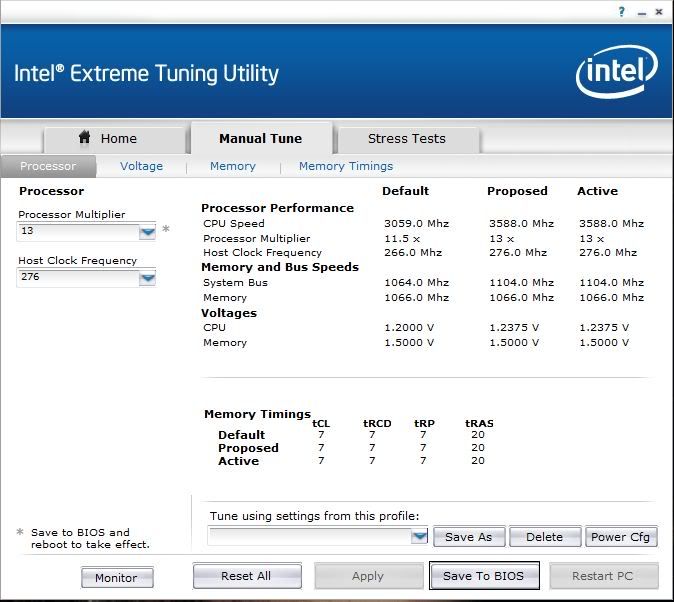This screenshot has height=602, width=674.
Task: Click the Save to BIOS and reboot note
Action: click(x=90, y=538)
